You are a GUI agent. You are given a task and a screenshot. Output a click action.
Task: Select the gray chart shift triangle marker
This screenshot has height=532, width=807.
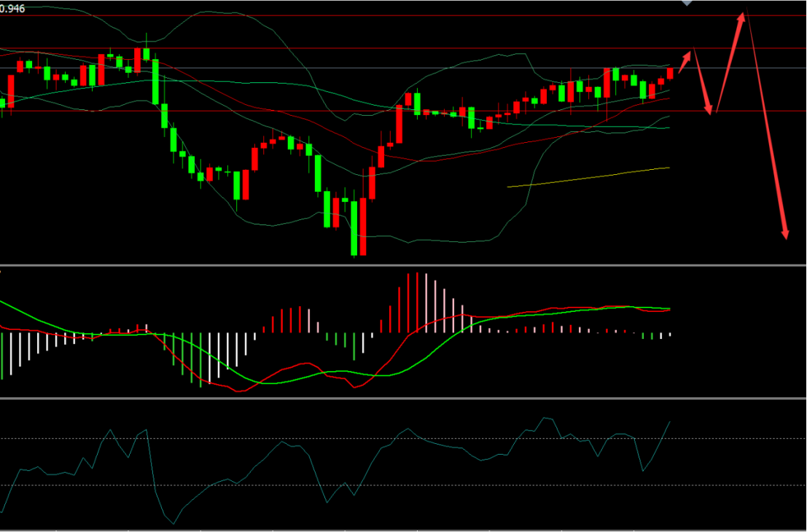click(x=687, y=3)
